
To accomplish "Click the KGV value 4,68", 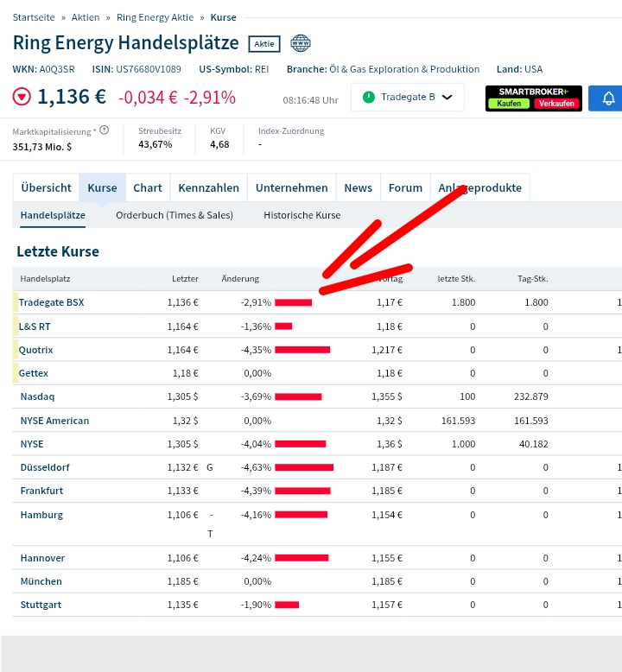I will 219,144.
